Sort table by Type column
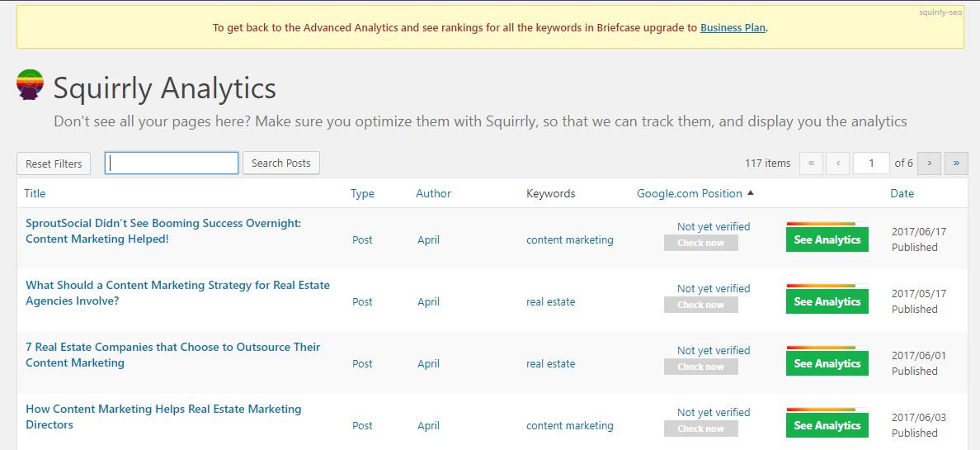Viewport: 980px width, 450px height. click(362, 193)
